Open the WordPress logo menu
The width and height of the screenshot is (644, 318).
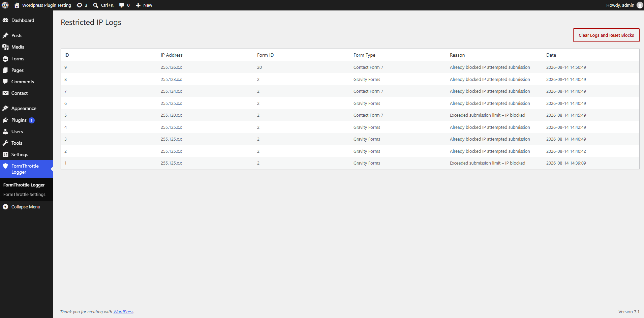point(5,5)
